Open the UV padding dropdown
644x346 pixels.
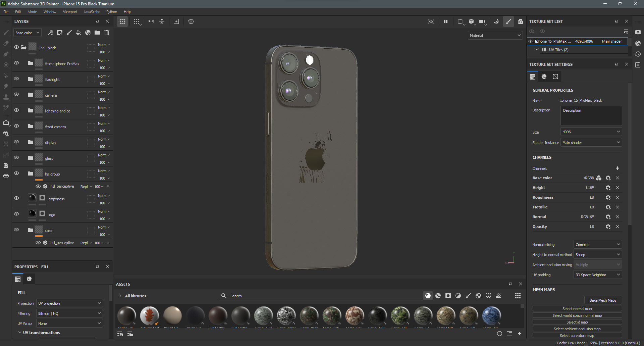pos(598,275)
